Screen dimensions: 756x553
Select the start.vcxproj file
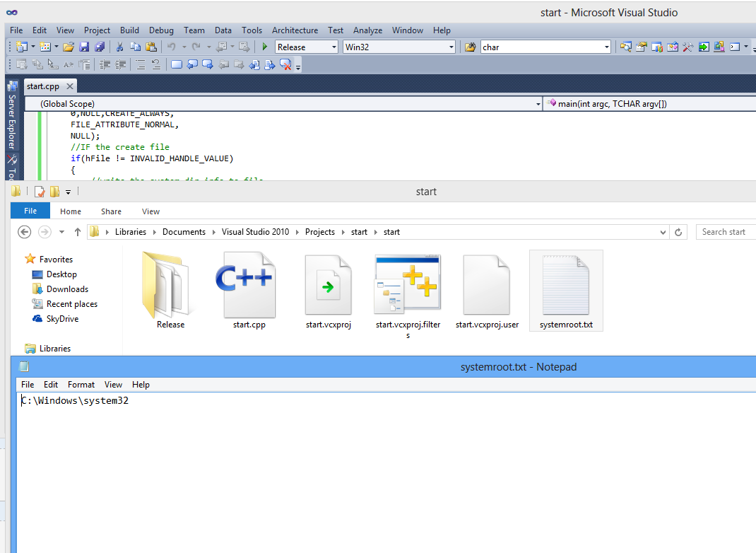329,291
